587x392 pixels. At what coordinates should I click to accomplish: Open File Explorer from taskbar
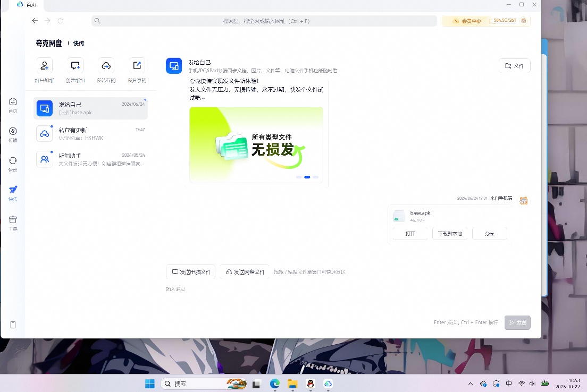292,384
